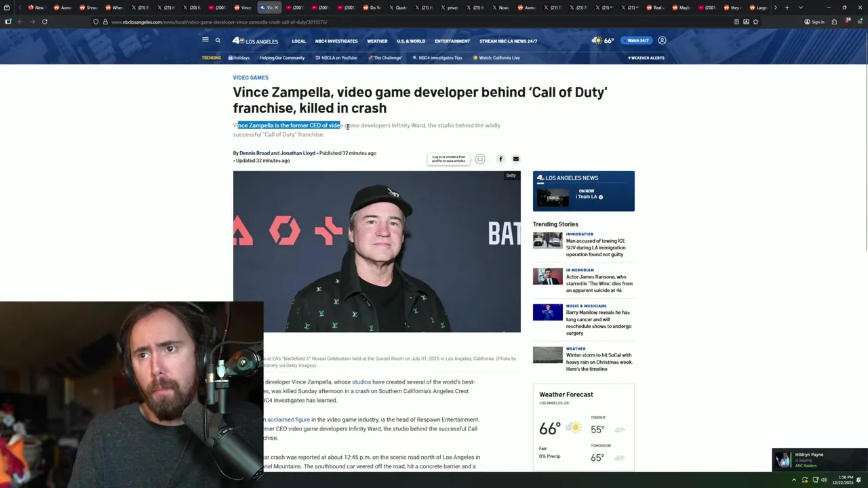The image size is (868, 488).
Task: Open the Windows notification center bell
Action: tap(859, 480)
